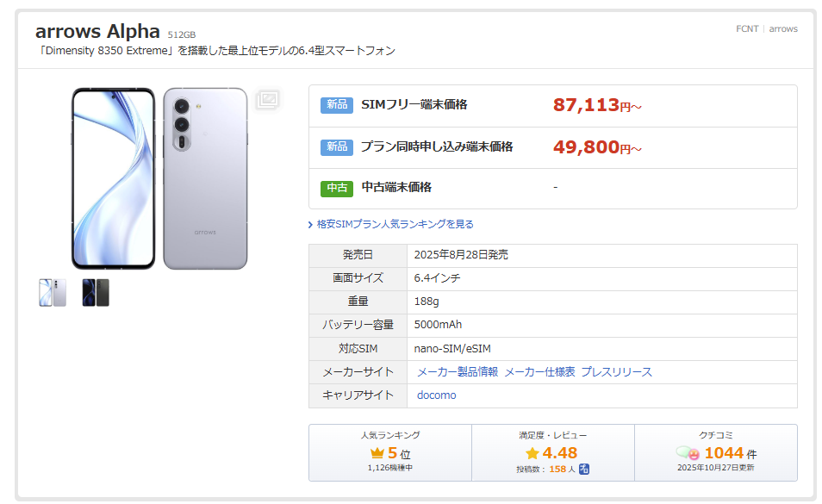Open the arrows breadcrumb link
Screen dimensions: 822x504
pos(783,28)
